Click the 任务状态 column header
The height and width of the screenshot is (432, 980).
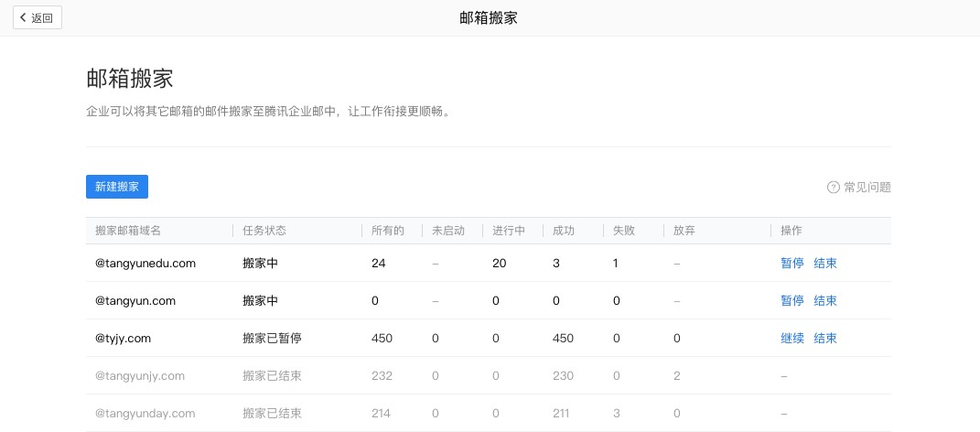[x=264, y=231]
